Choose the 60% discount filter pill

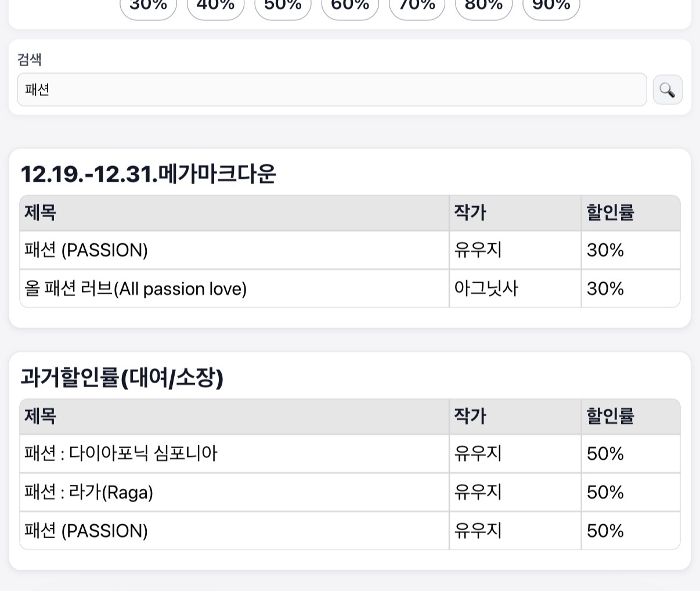[350, 7]
